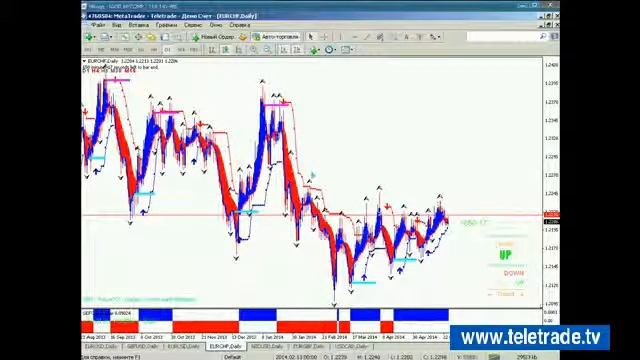The width and height of the screenshot is (640, 360).
Task: Select the Equidistant Channel tool
Action: pyautogui.click(x=380, y=37)
